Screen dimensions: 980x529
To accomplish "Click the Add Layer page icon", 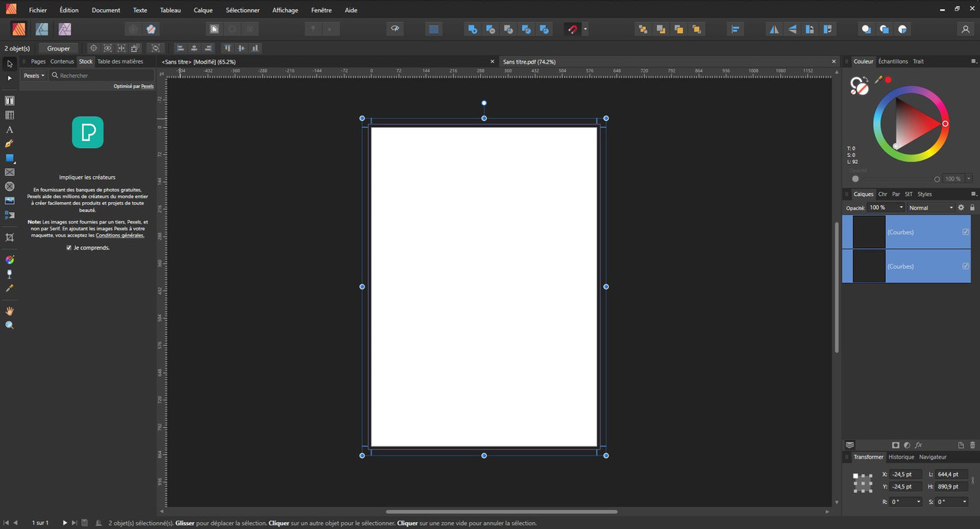I will 961,445.
